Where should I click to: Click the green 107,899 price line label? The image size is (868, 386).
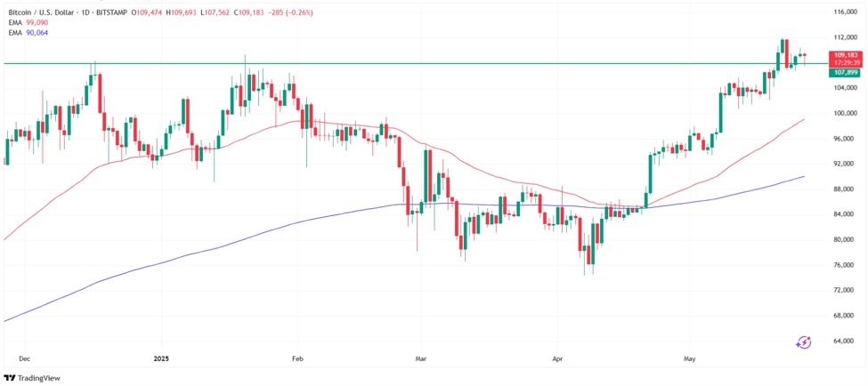844,72
